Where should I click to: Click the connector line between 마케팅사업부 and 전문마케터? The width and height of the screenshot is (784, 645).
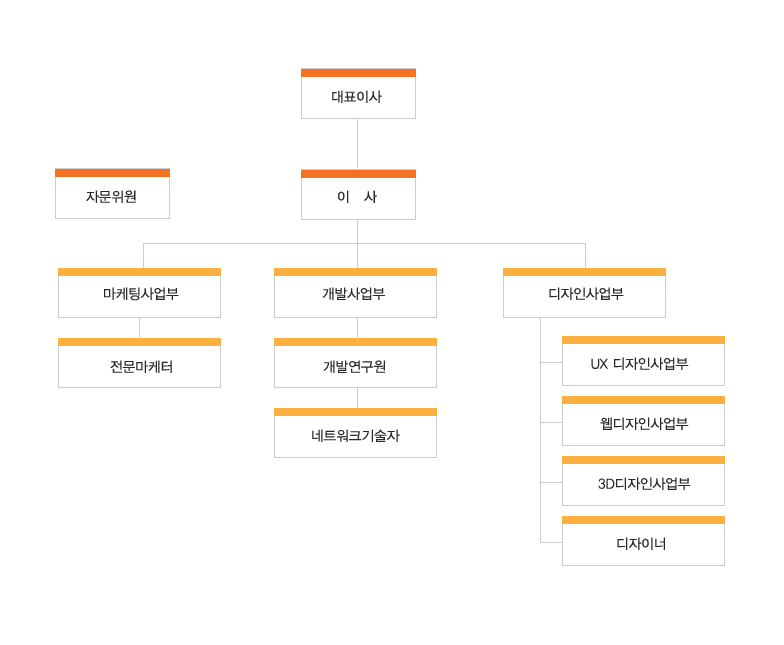click(x=139, y=328)
